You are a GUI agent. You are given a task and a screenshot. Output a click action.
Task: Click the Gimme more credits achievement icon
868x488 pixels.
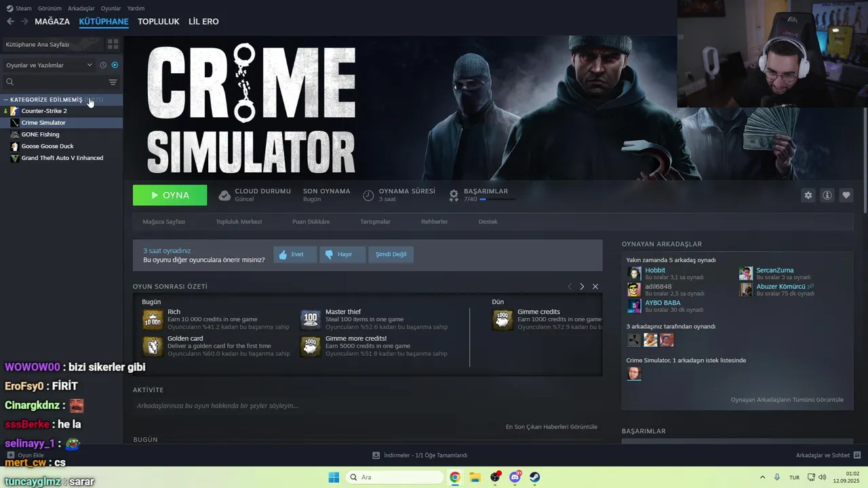(311, 346)
